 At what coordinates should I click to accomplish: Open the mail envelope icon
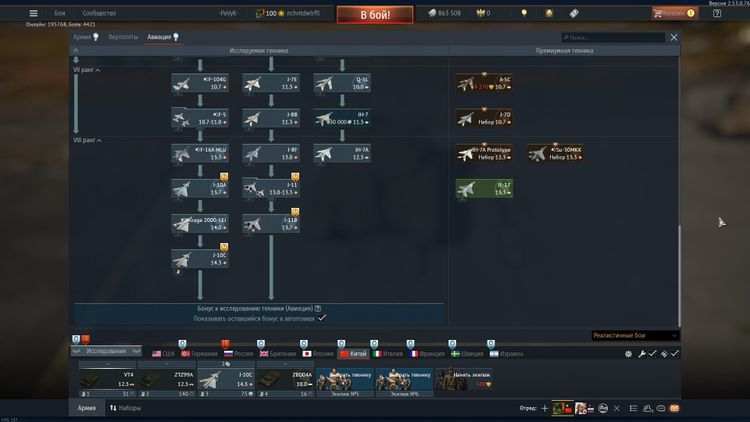click(675, 408)
